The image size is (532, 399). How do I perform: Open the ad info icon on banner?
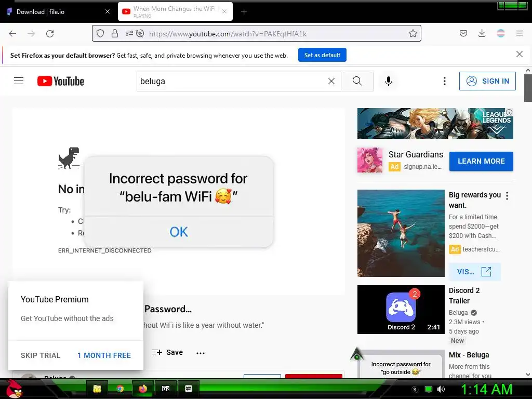pyautogui.click(x=509, y=112)
